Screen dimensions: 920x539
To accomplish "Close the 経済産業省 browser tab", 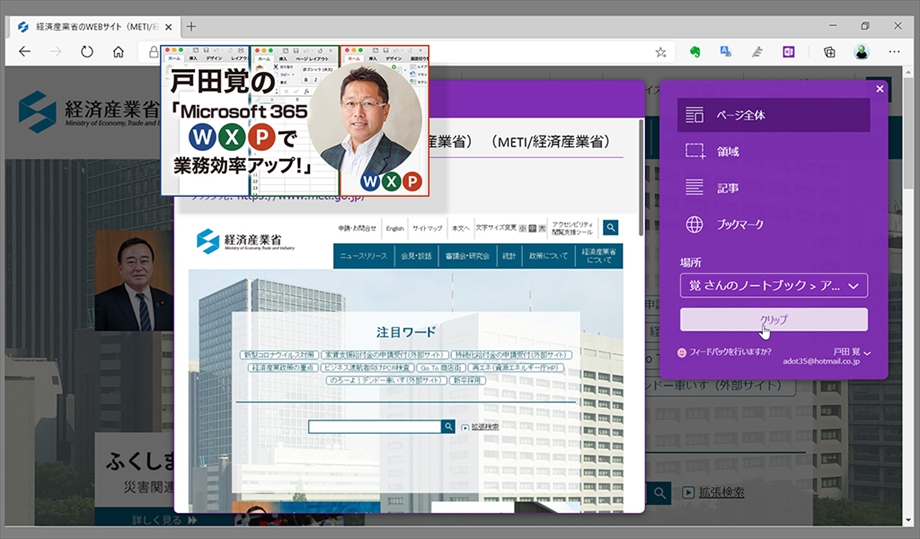I will 168,27.
